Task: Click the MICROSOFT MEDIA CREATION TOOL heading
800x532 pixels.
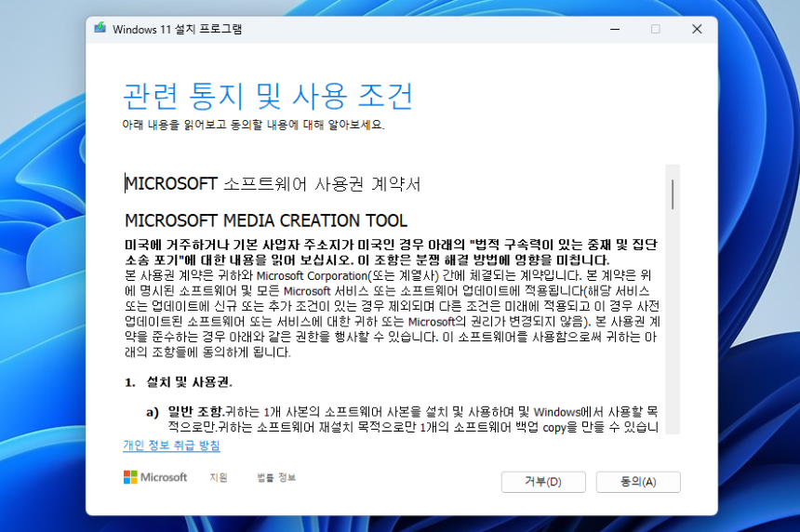Action: pos(266,220)
